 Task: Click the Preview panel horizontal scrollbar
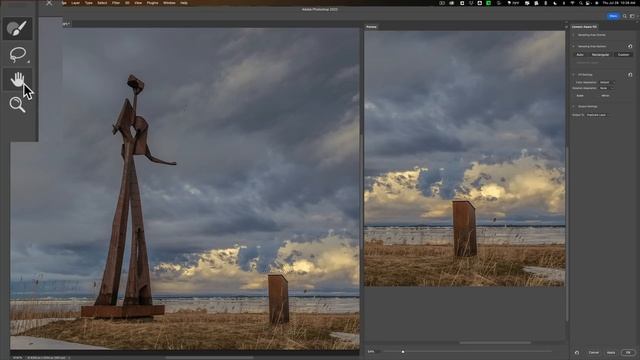pyautogui.click(x=495, y=343)
